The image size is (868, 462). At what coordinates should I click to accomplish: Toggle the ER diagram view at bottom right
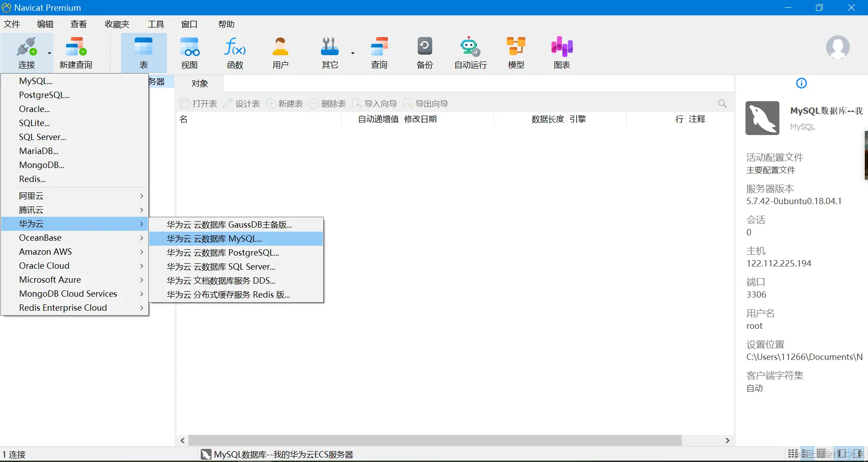click(842, 453)
